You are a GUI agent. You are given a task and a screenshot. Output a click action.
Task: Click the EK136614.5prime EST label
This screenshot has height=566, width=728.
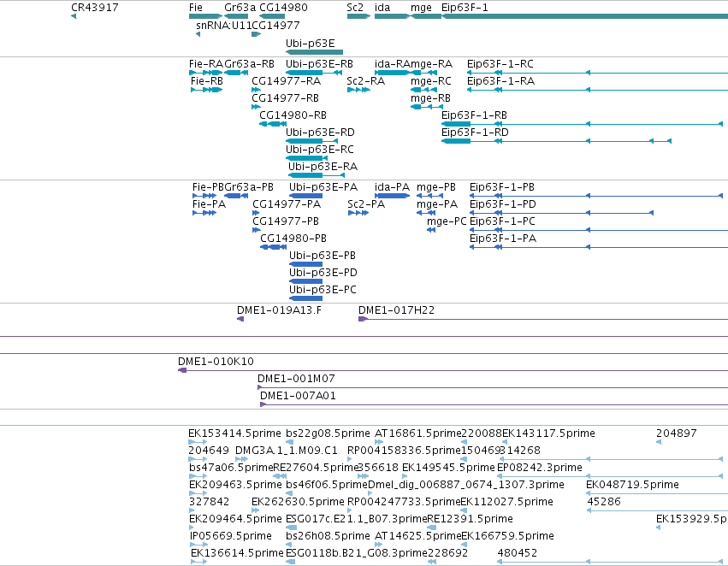pos(237,553)
